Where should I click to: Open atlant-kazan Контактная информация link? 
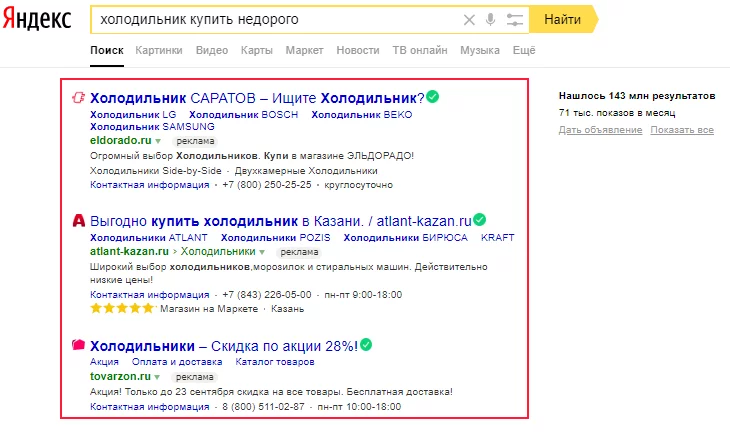point(150,295)
